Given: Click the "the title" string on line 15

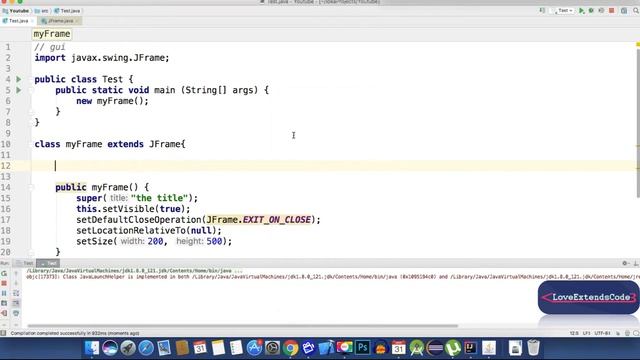Looking at the screenshot, I should 159,198.
